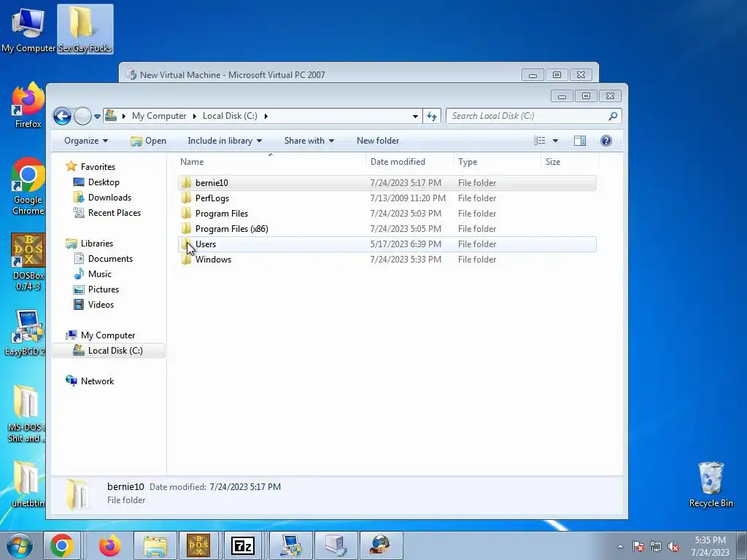Select Firefox desktop shortcut

(x=28, y=106)
